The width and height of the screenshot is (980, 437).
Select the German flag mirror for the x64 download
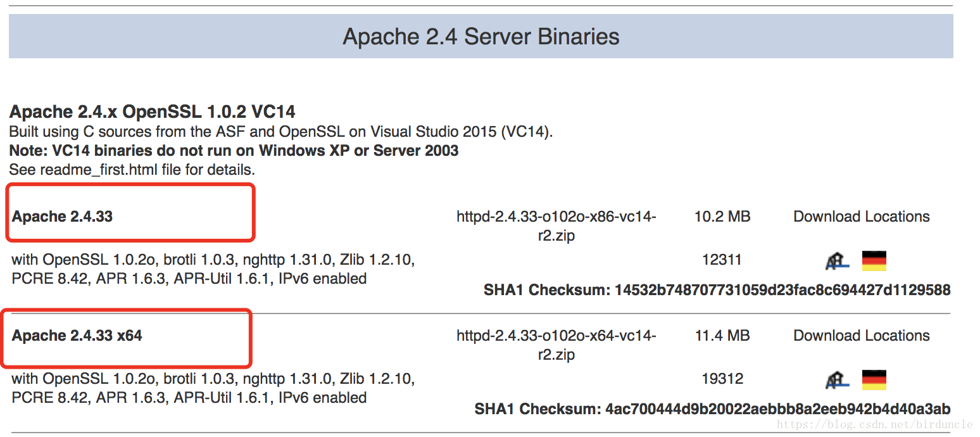874,379
